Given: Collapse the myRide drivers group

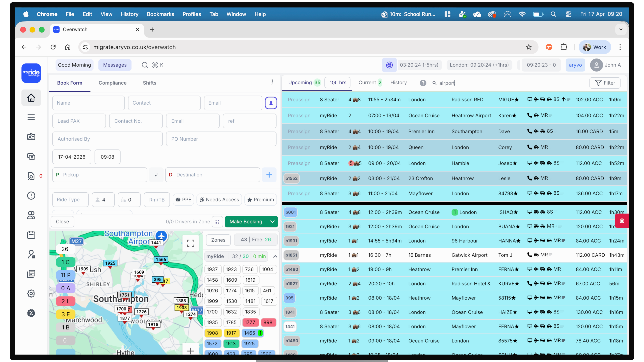Looking at the screenshot, I should coord(275,256).
